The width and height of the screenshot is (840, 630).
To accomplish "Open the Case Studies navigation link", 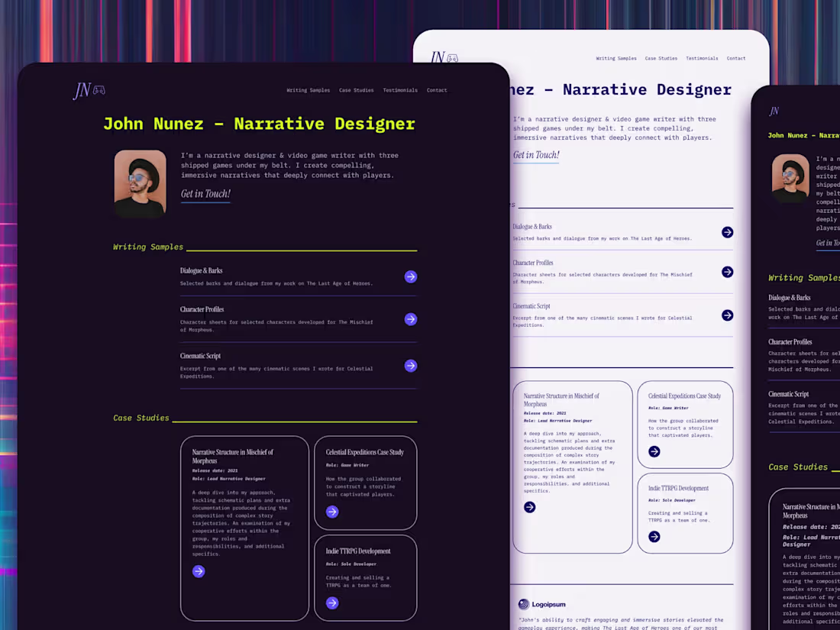I will (356, 89).
